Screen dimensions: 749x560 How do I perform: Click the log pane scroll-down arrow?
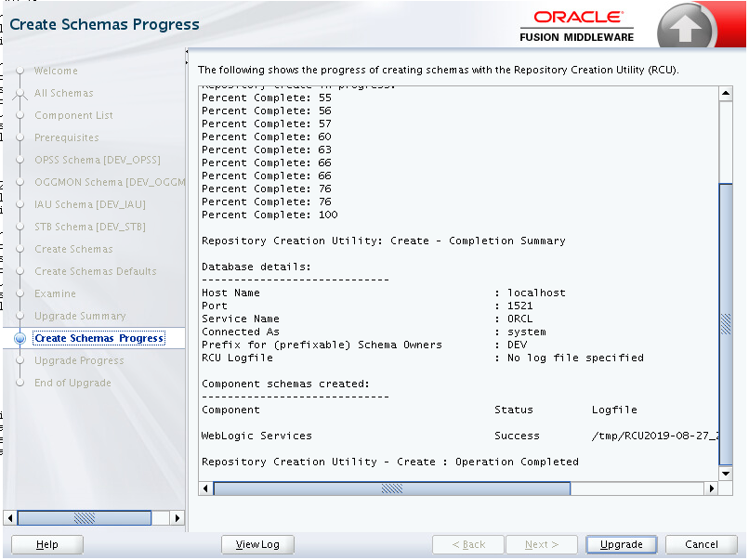[726, 474]
